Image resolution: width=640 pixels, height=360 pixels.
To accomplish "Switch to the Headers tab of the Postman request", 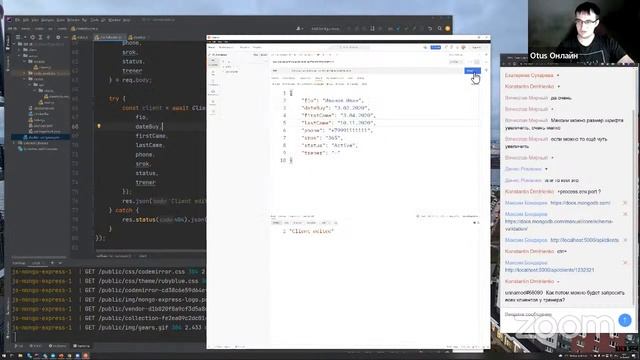I will (305, 78).
